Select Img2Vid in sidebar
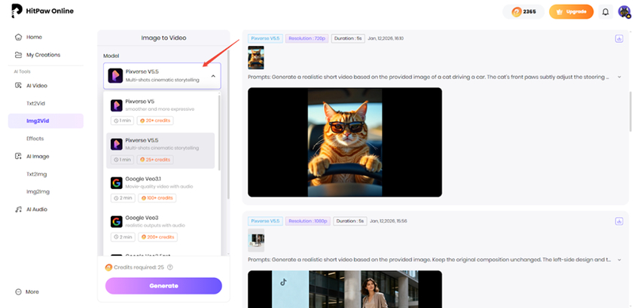Screen dimensions: 644x308 pyautogui.click(x=46, y=121)
